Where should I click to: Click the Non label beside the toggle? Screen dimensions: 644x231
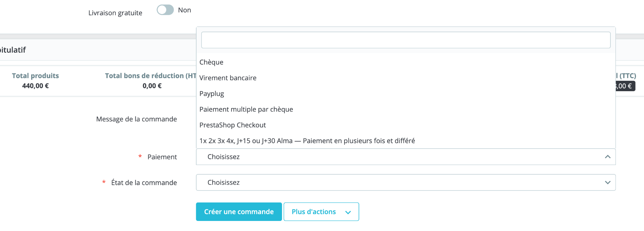[184, 10]
